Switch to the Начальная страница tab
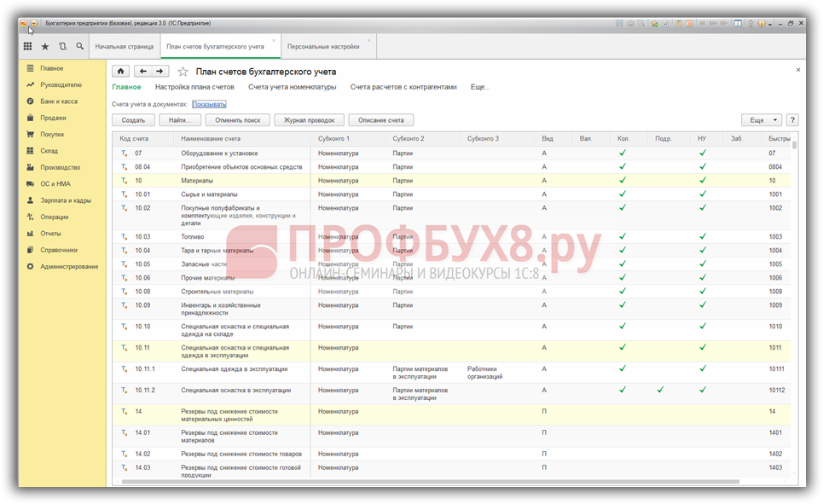 [125, 47]
